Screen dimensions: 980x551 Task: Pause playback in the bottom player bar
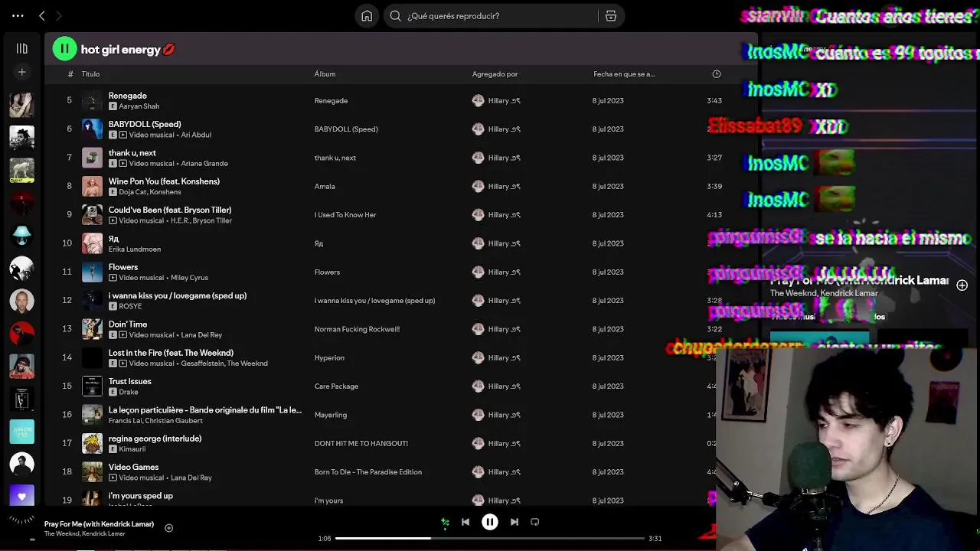tap(490, 522)
